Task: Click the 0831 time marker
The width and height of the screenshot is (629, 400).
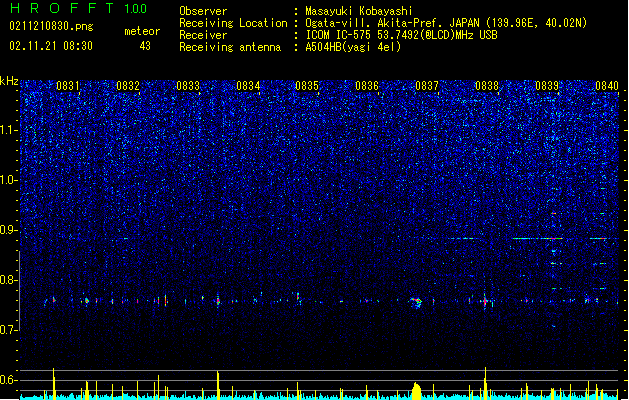Action: coord(67,86)
